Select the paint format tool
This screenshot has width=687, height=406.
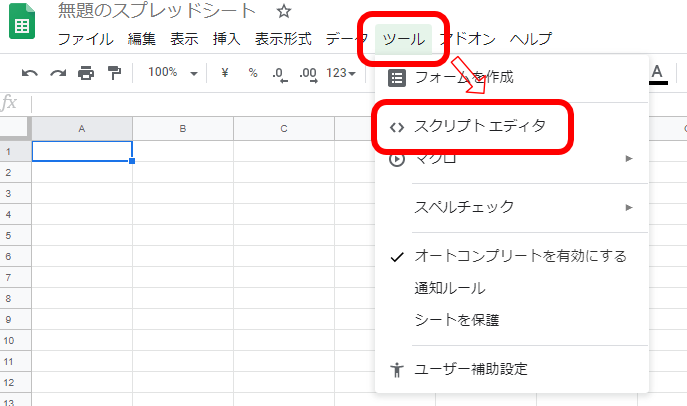(114, 73)
